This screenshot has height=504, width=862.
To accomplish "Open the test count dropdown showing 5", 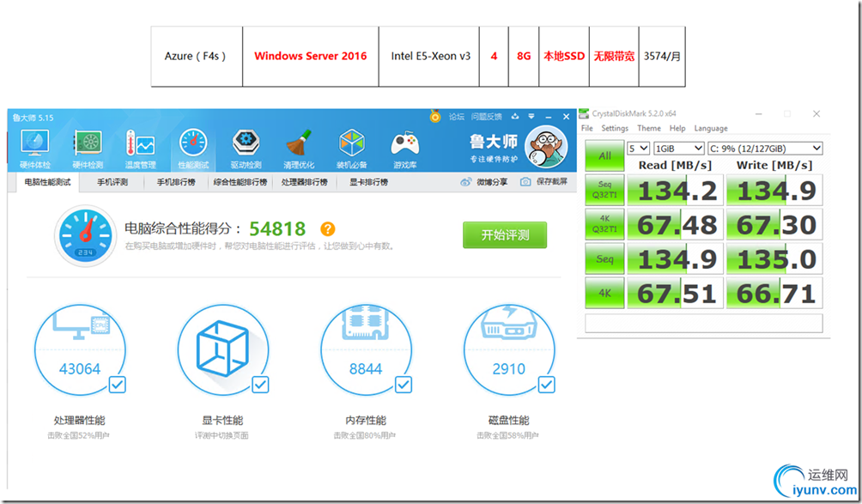I will [638, 149].
